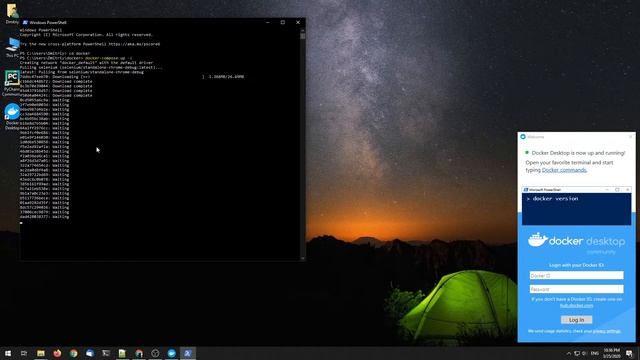
Task: Click the 'Creating network docker_default' line in PowerShell
Action: point(87,63)
